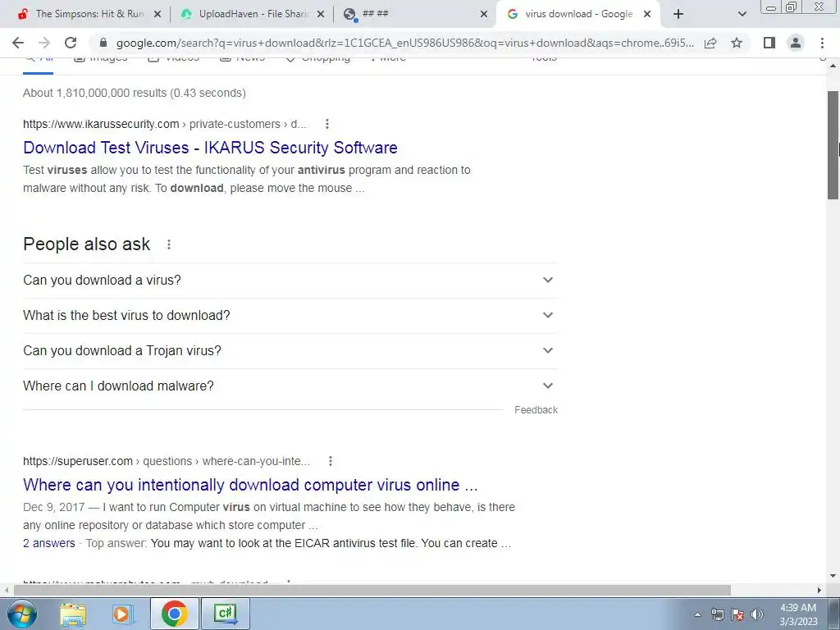The height and width of the screenshot is (630, 840).
Task: Click the horizontal scrollbar thumb
Action: coord(372,590)
